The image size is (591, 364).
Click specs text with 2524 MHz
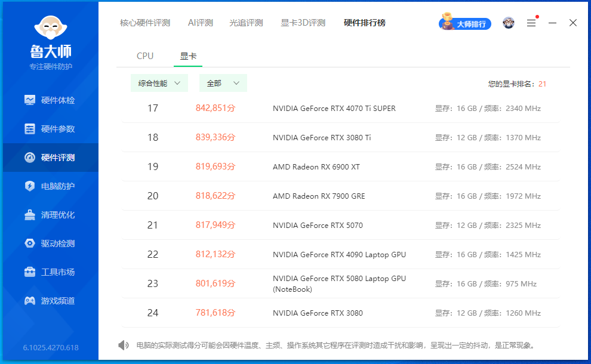(488, 167)
